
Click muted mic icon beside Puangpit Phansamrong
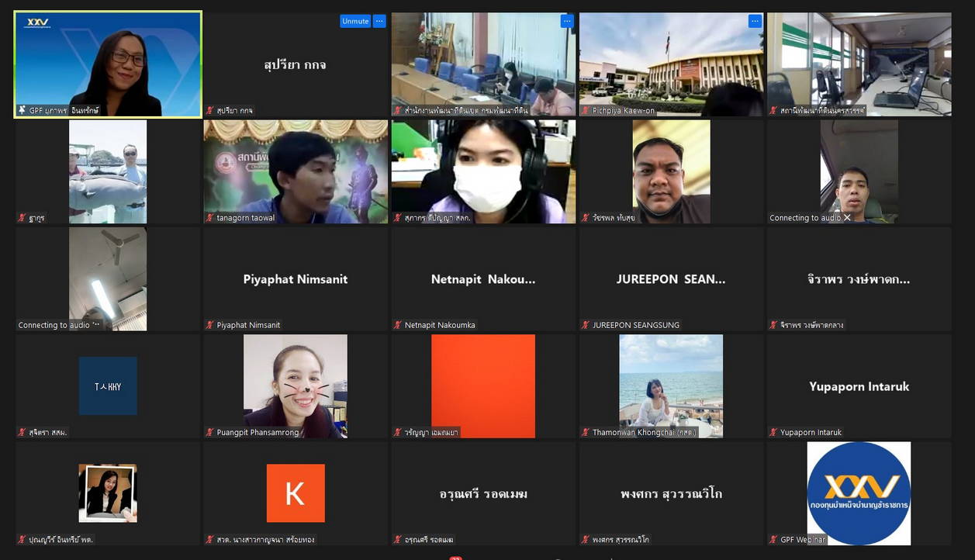210,432
